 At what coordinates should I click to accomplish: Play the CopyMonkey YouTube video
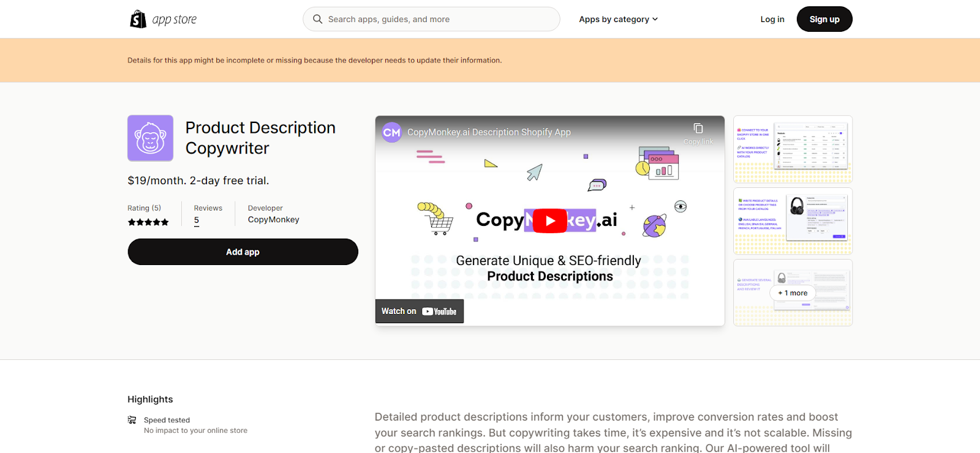coord(549,221)
